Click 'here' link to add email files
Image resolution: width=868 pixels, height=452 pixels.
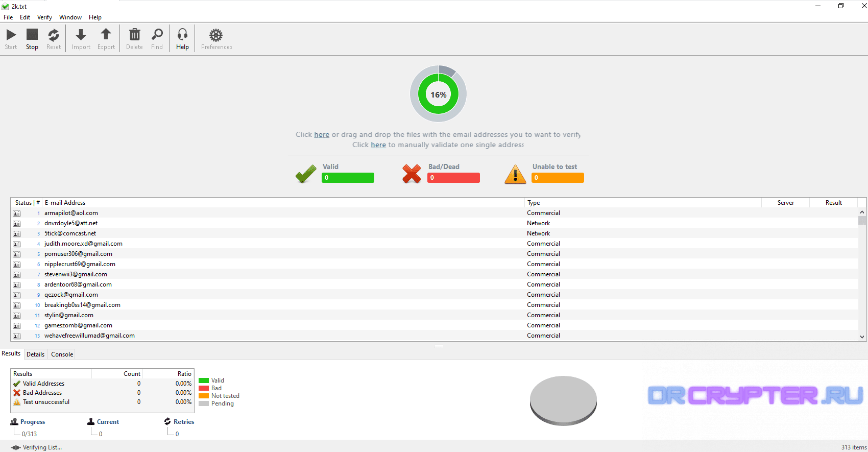pyautogui.click(x=322, y=135)
